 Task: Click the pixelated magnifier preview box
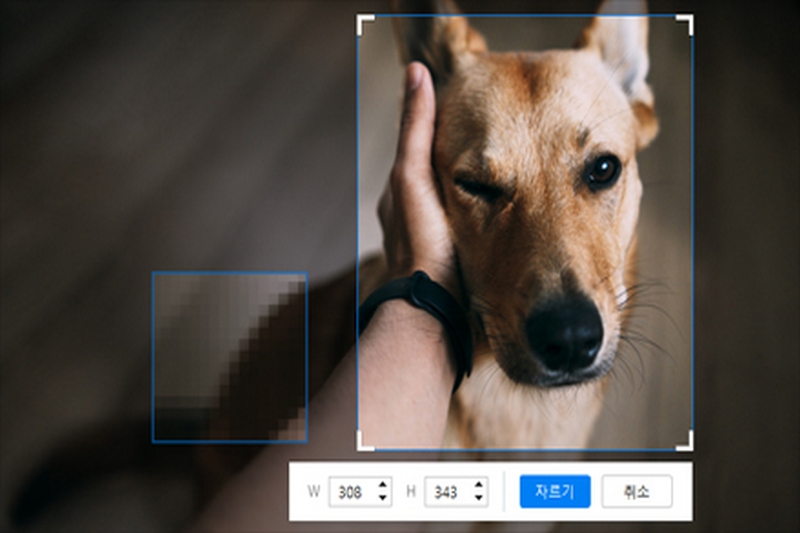pos(229,357)
